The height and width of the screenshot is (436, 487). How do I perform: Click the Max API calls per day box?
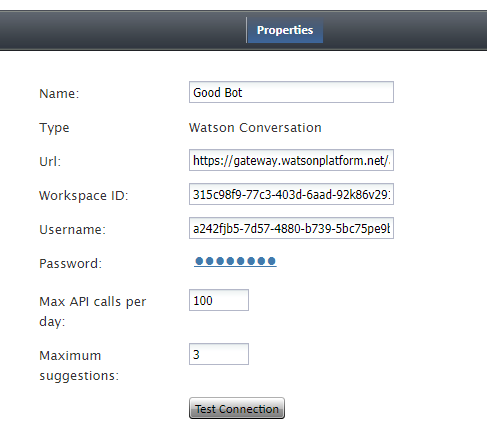click(x=219, y=300)
